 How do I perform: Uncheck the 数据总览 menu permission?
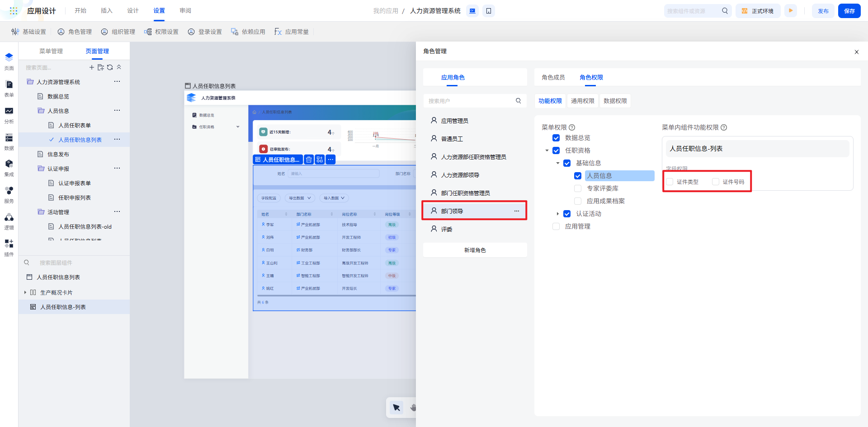[x=556, y=138]
